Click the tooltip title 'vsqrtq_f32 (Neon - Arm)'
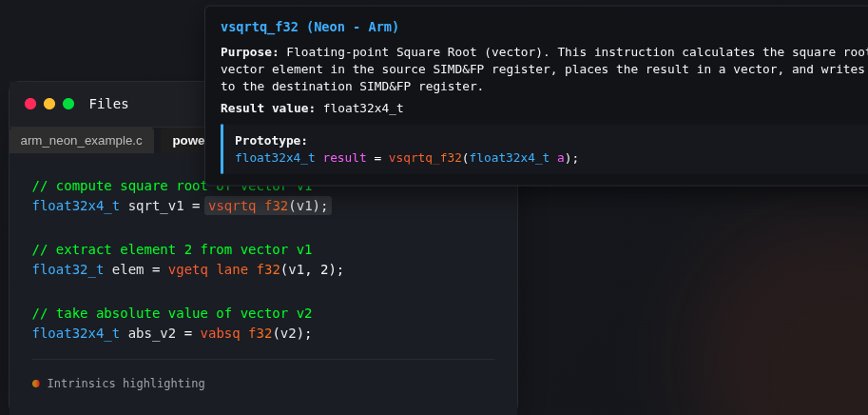 tap(309, 28)
